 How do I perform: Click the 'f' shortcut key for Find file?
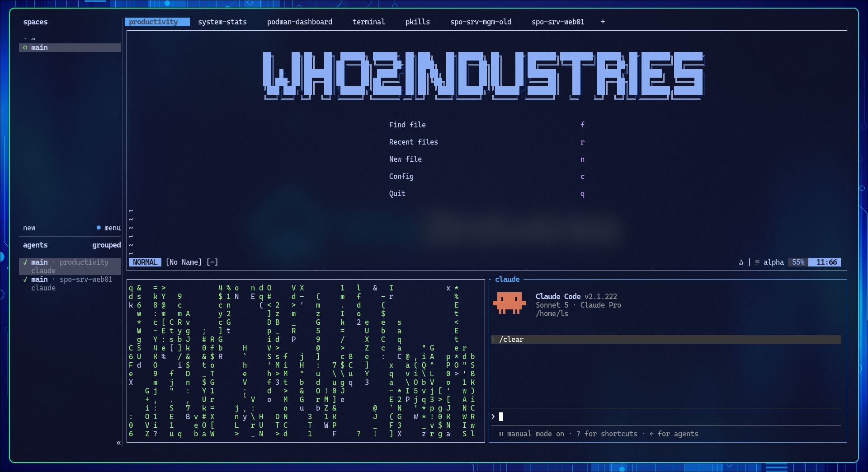pos(582,125)
